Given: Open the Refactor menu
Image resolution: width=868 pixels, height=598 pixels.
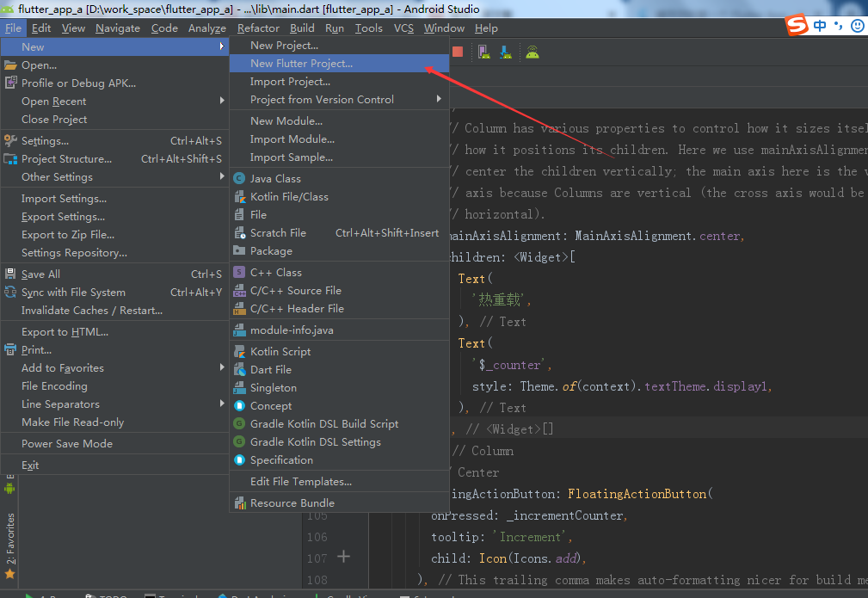Looking at the screenshot, I should 258,28.
